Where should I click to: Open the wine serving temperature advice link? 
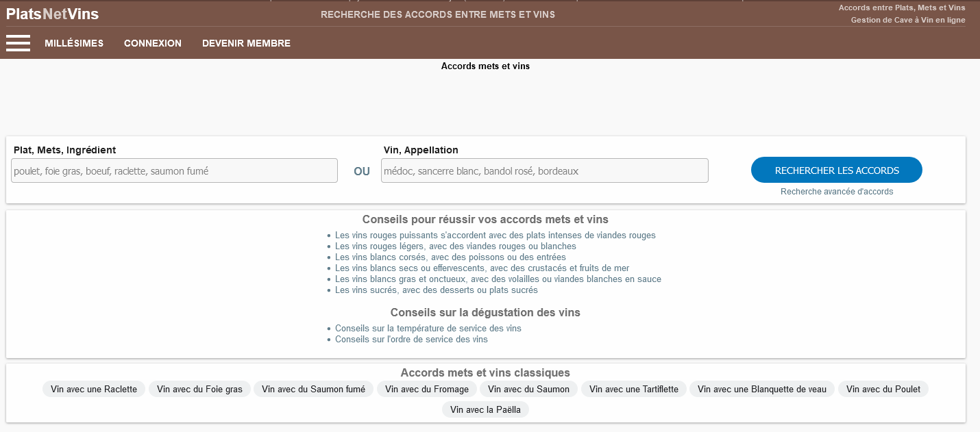[x=428, y=329]
